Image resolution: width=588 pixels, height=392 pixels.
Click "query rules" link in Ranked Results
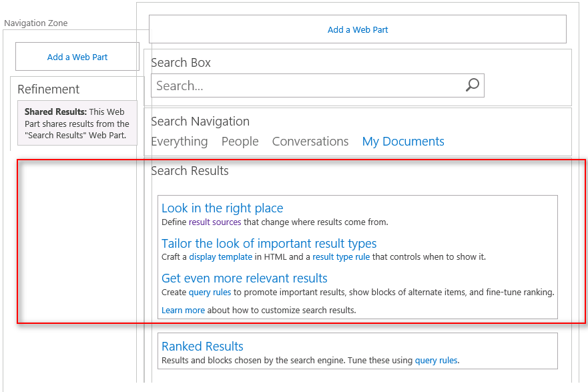pos(436,361)
